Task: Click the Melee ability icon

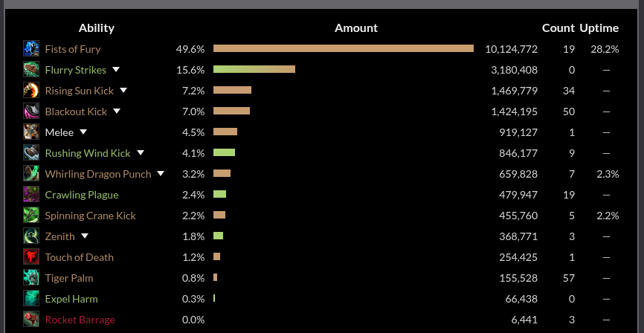Action: [x=31, y=132]
